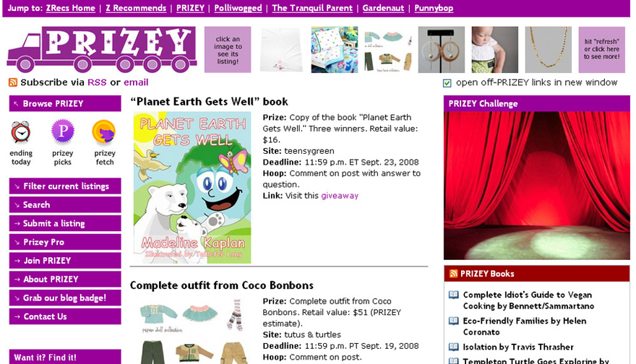Expand the Filter current listings section
The width and height of the screenshot is (636, 364).
65,186
